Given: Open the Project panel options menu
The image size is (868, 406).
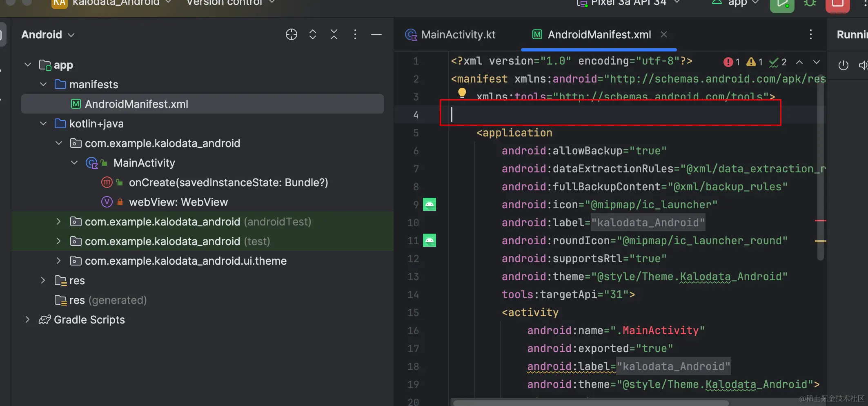Looking at the screenshot, I should tap(355, 35).
